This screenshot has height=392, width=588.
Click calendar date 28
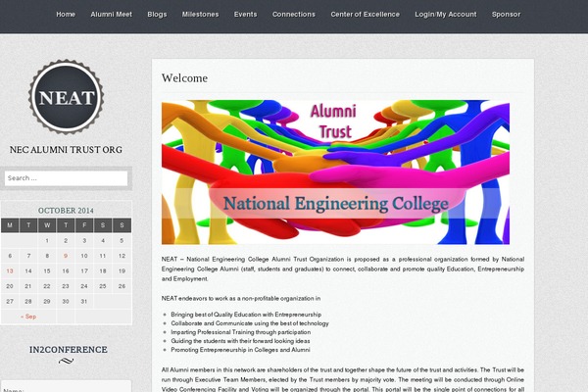pyautogui.click(x=28, y=301)
